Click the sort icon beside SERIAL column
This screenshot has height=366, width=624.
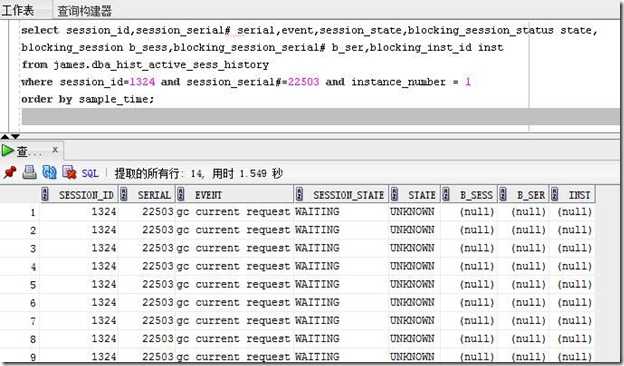[x=124, y=195]
